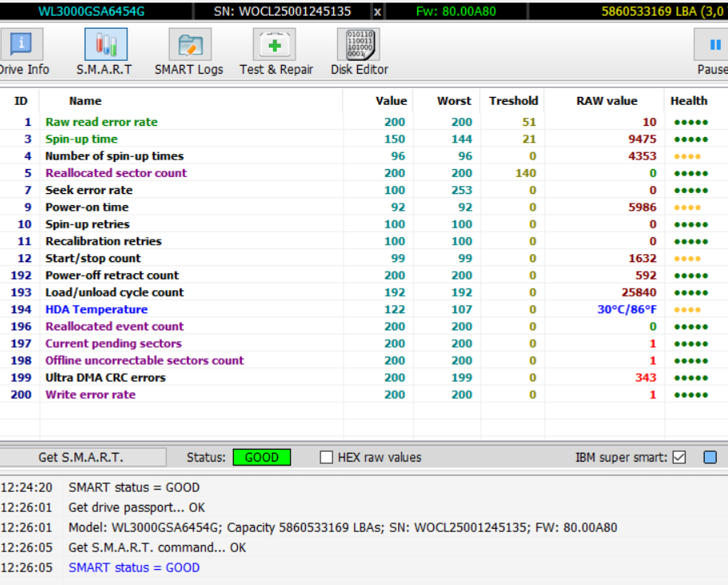Enable the HEX raw values checkbox
Viewport: 728px width, 585px height.
coord(327,458)
